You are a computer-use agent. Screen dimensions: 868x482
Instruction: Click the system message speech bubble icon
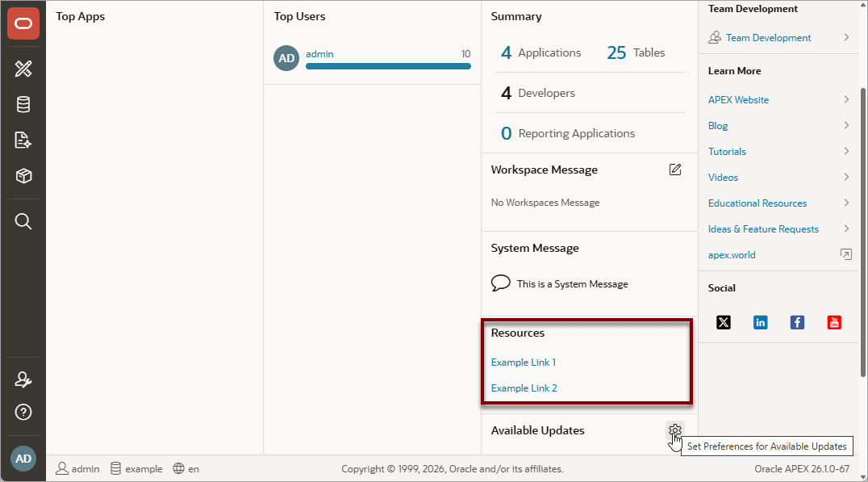500,283
